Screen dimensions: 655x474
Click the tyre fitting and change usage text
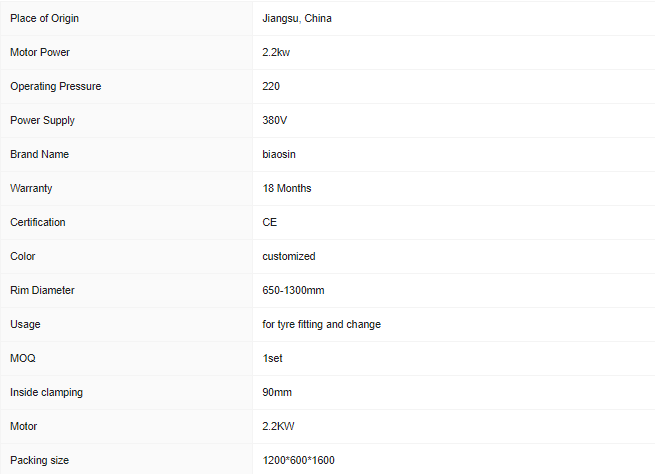tap(321, 324)
